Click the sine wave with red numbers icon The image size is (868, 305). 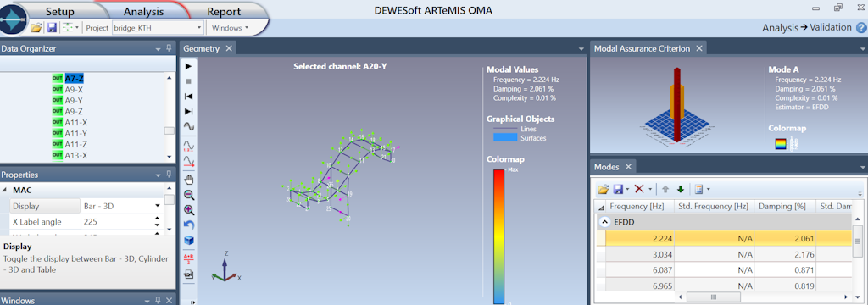pyautogui.click(x=189, y=146)
